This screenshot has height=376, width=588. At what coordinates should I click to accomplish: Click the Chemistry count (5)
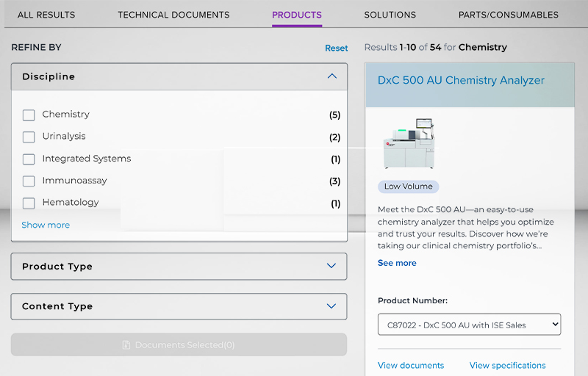pos(335,115)
